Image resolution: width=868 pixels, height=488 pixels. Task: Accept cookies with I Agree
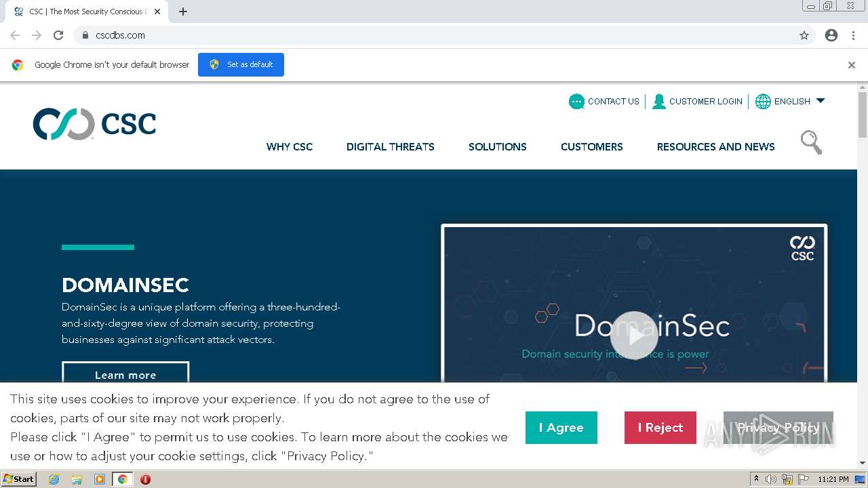pyautogui.click(x=561, y=428)
